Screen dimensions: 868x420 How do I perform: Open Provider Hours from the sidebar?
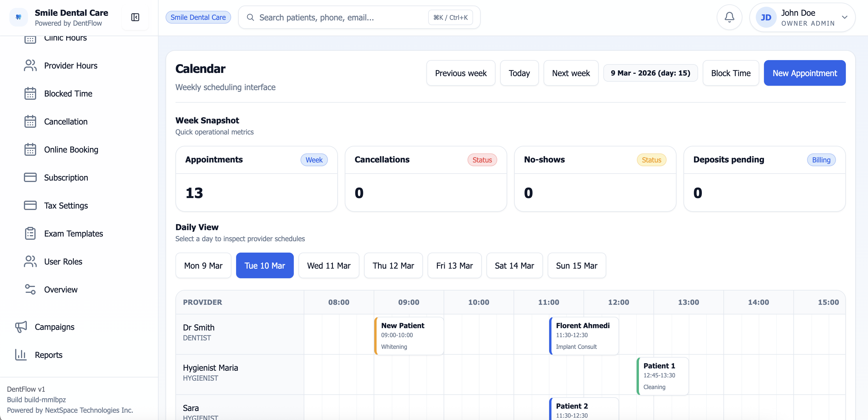[71, 65]
